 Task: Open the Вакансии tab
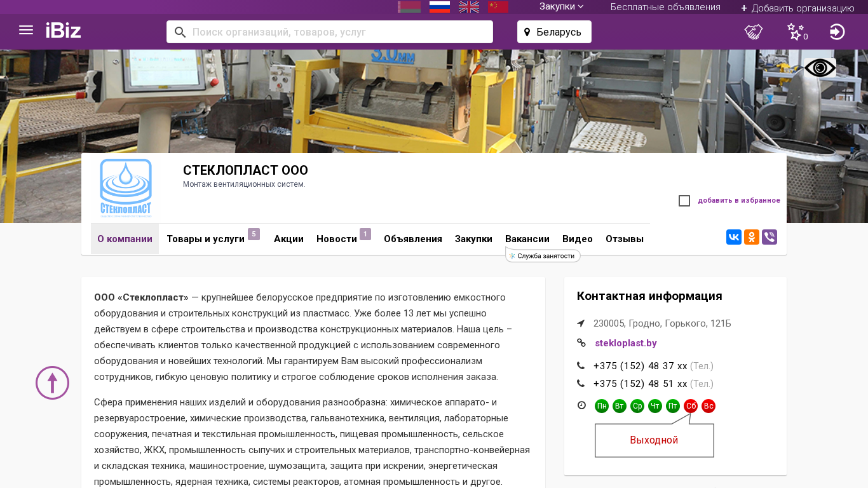(527, 239)
